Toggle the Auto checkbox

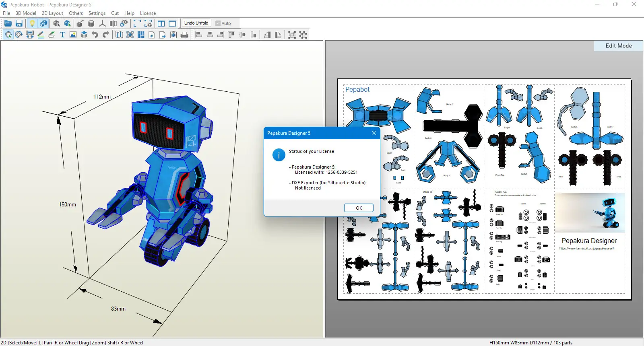click(218, 23)
